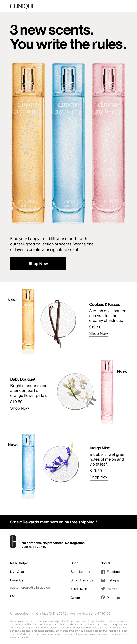This screenshot has width=137, height=644.
Task: Click the Twitter bird icon
Action: pyautogui.click(x=103, y=589)
